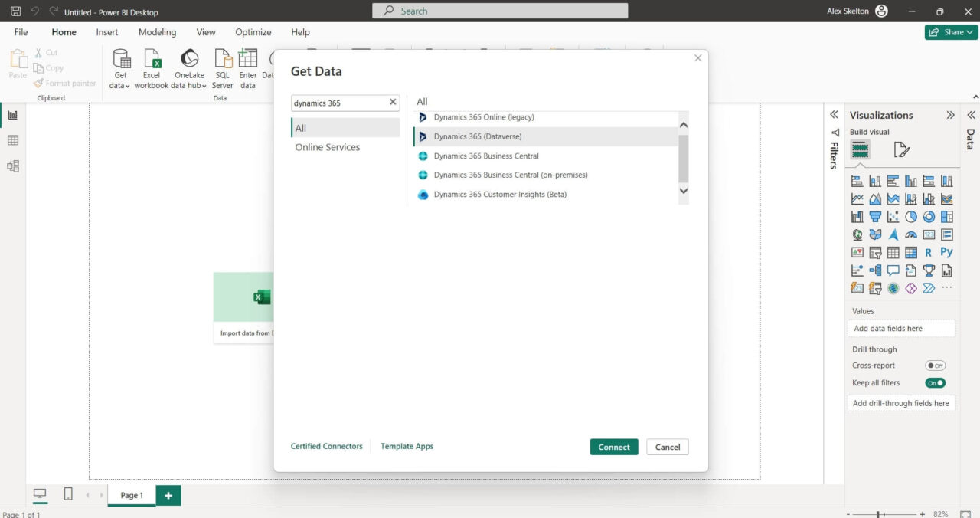The height and width of the screenshot is (518, 980).
Task: Pick the scatter chart visual
Action: 893,217
